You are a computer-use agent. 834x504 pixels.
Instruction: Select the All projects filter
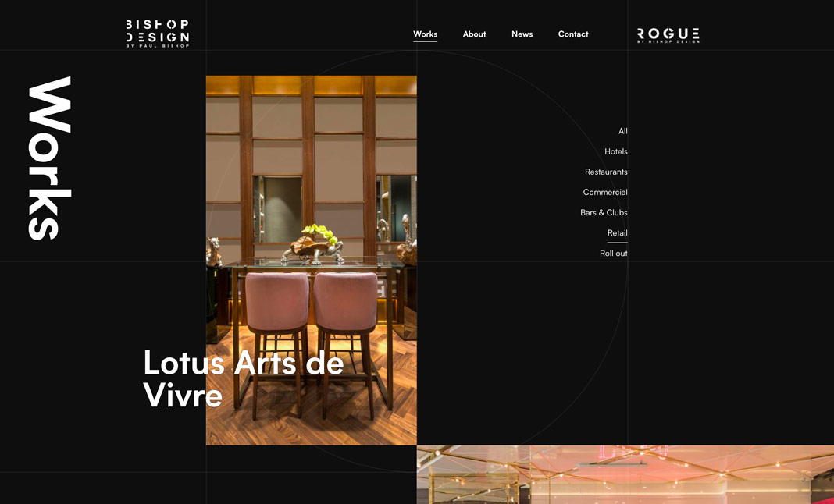tap(622, 130)
